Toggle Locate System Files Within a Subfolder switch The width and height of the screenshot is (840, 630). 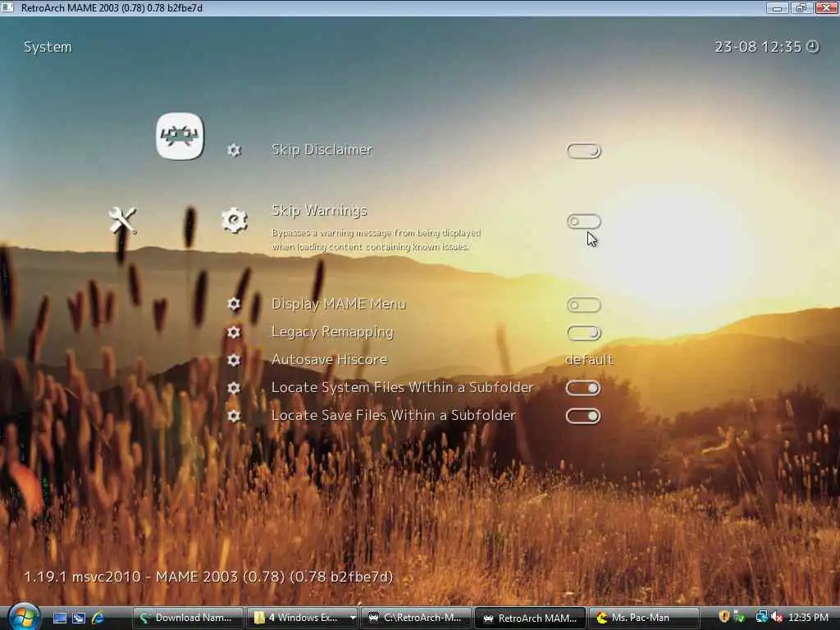(583, 388)
